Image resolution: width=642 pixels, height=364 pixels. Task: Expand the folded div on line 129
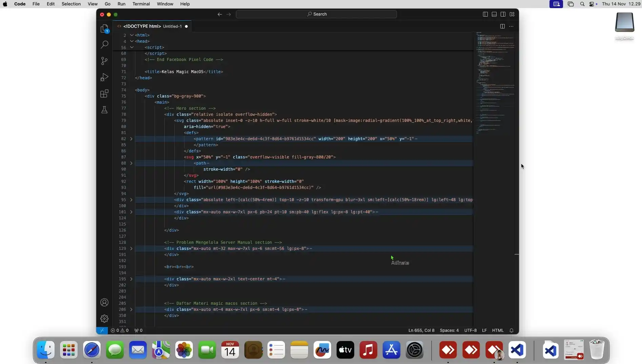coord(132,249)
